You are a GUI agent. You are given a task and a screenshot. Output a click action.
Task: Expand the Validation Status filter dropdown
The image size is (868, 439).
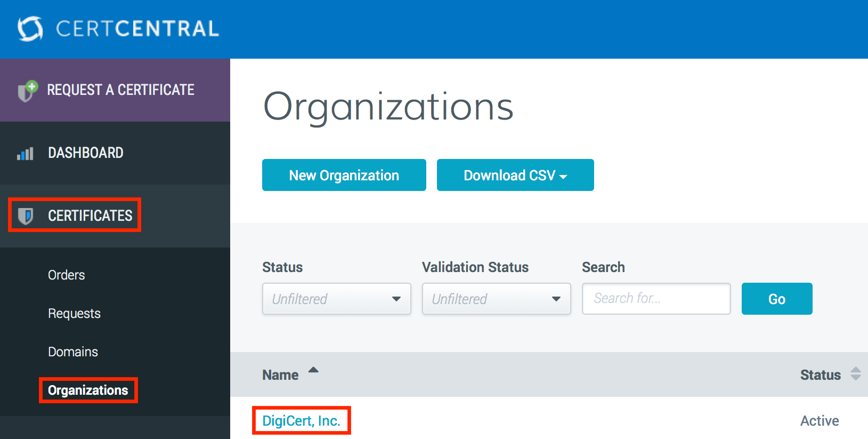click(497, 299)
